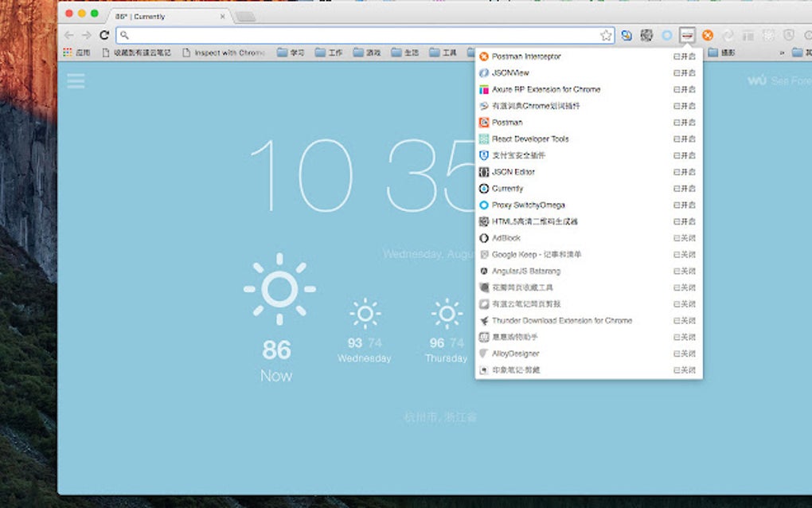Screen dimensions: 812x508
Task: Click the JSONView extension icon
Action: pyautogui.click(x=485, y=72)
